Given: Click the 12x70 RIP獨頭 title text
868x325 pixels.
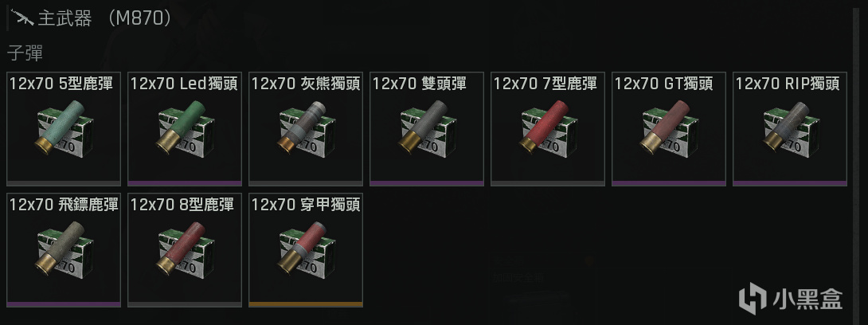Looking at the screenshot, I should coord(788,84).
